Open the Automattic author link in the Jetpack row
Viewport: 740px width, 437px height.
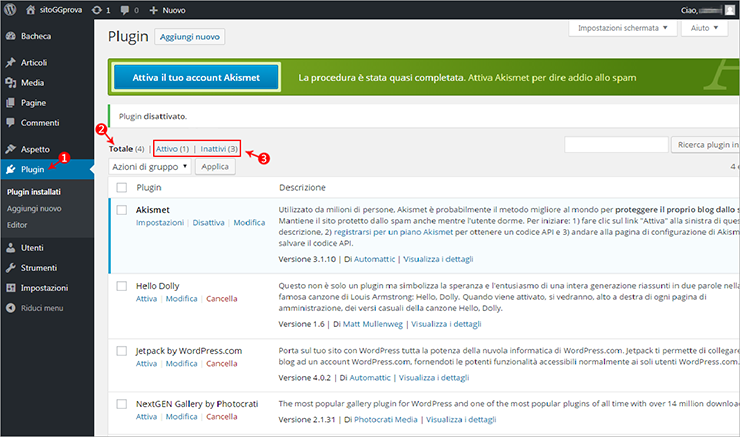click(370, 378)
